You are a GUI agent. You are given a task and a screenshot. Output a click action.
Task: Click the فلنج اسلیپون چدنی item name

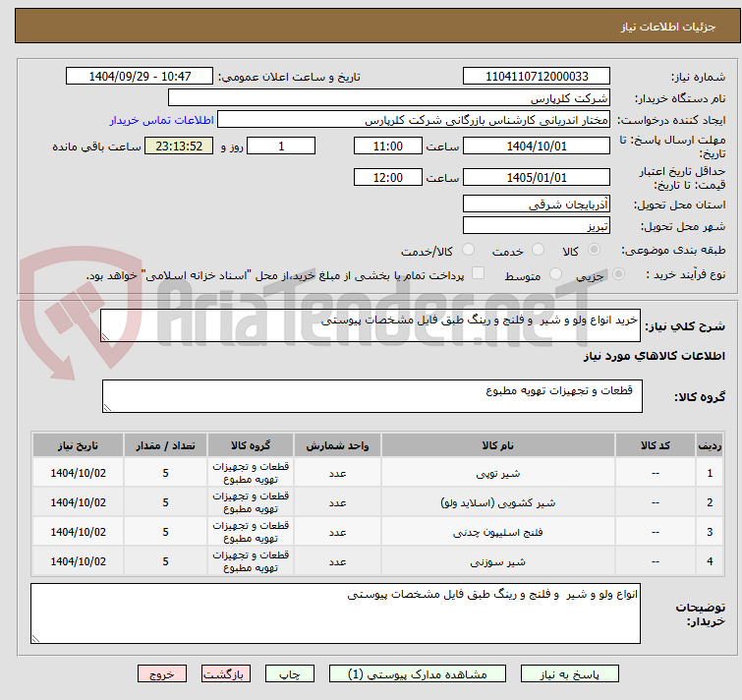tap(498, 532)
